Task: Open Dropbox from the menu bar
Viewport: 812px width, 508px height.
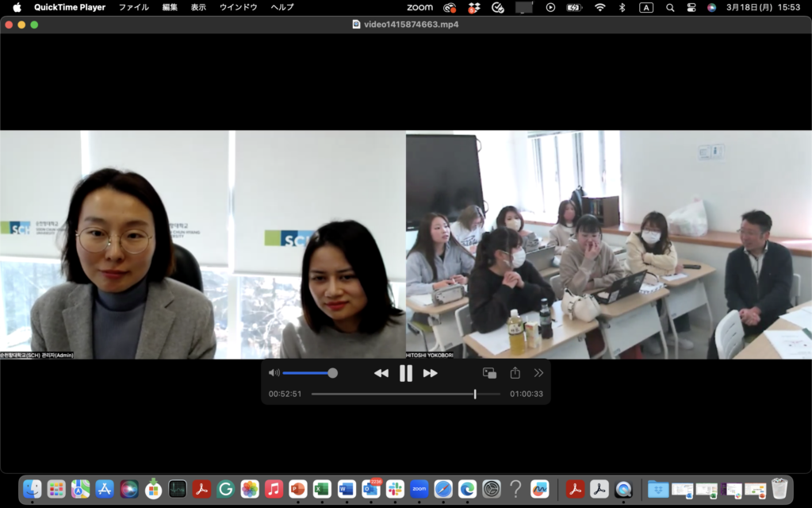Action: point(473,7)
